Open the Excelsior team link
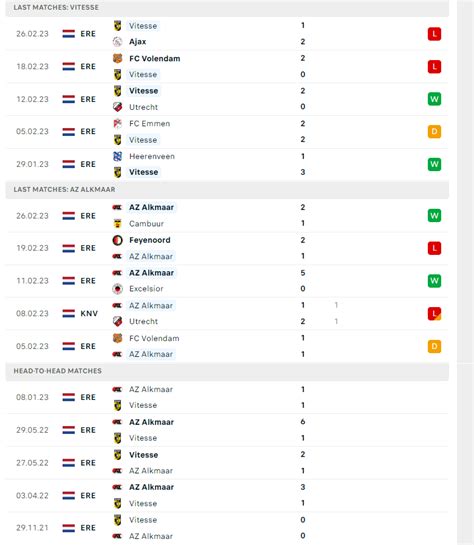Screen dimensions: 474x545 coord(146,288)
